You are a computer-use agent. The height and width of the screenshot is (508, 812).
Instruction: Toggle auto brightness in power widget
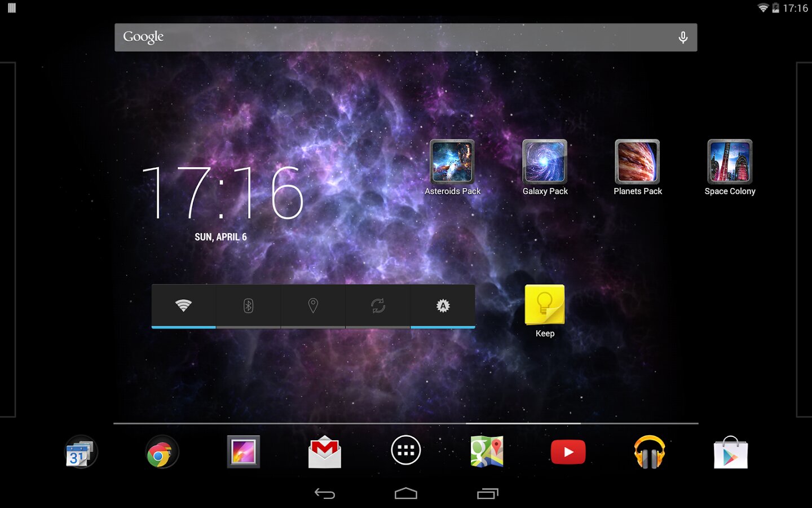click(443, 306)
